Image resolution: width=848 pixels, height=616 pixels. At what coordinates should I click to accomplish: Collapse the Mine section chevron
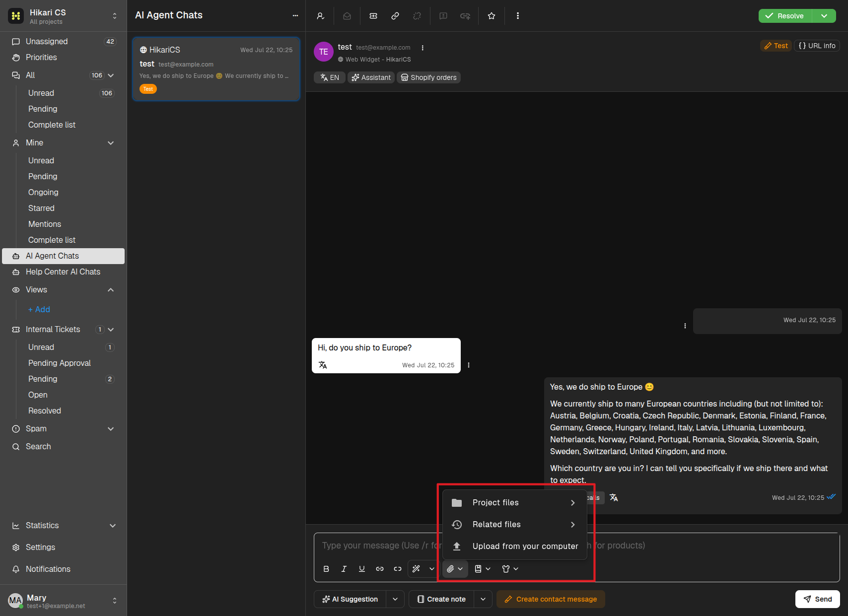coord(111,143)
